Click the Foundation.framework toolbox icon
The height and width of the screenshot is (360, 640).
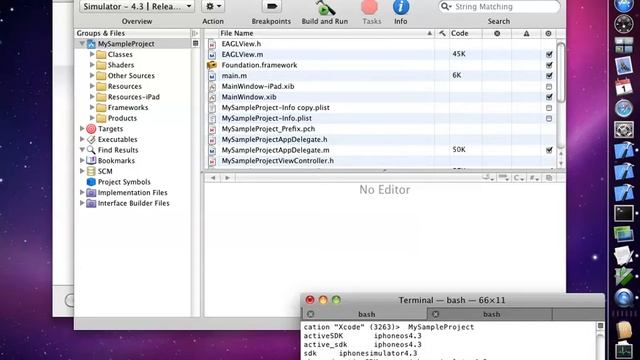point(212,65)
